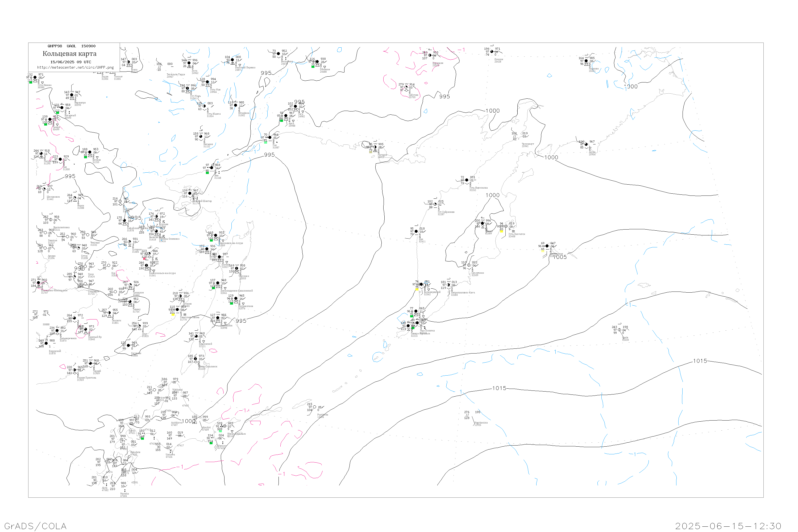
Task: Click the 'Кольцевая карта' map title
Action: click(69, 54)
